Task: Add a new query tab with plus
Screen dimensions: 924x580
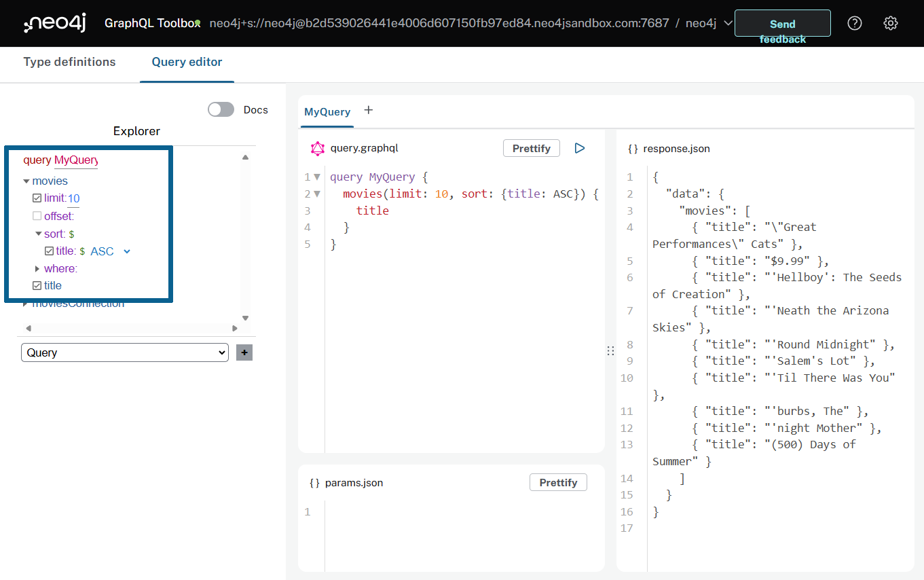Action: point(369,110)
